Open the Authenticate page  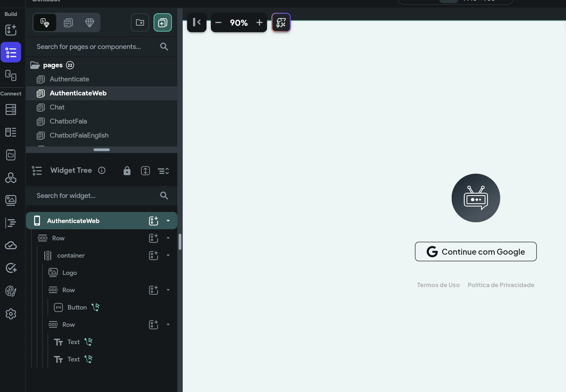click(x=102, y=79)
